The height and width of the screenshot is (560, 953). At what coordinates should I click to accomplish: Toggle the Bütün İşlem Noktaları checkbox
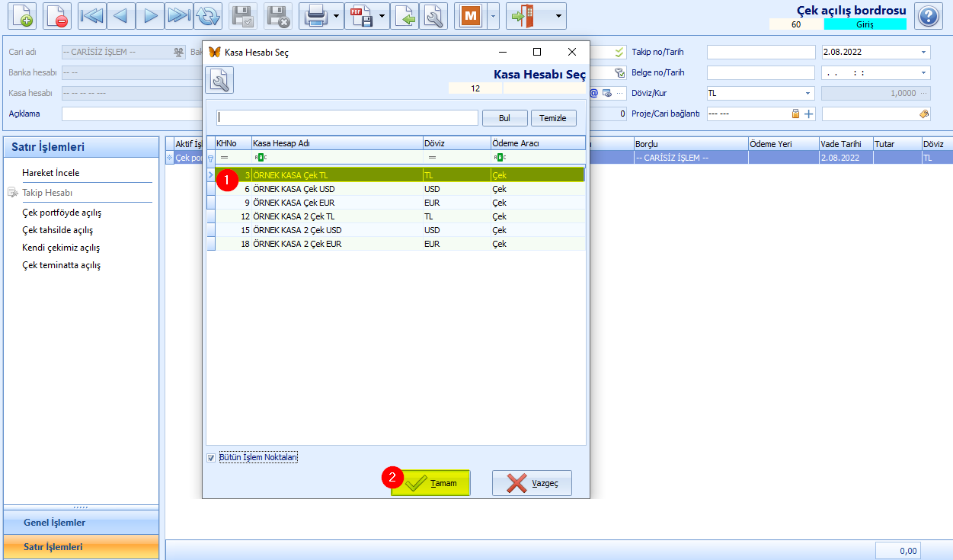coord(211,458)
